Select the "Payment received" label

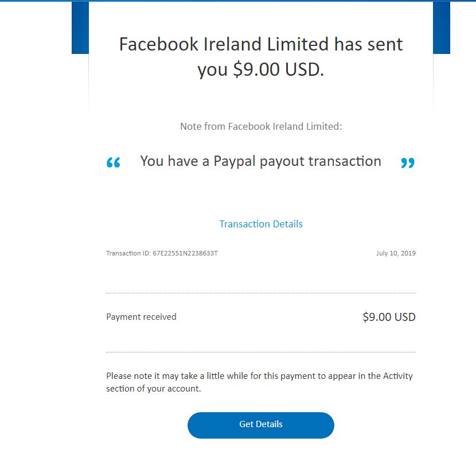141,317
